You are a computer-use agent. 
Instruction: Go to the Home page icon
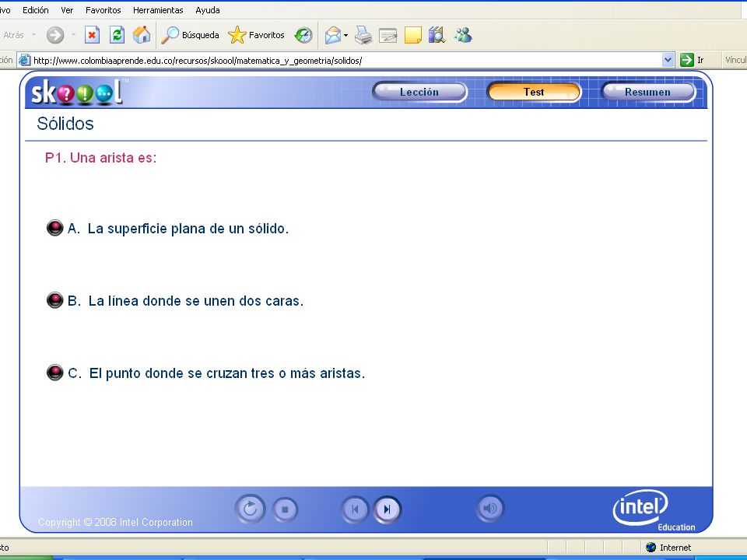pyautogui.click(x=142, y=35)
